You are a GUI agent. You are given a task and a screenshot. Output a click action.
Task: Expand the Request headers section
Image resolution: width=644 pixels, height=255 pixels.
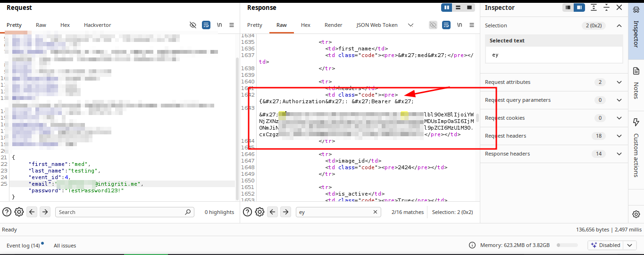619,136
